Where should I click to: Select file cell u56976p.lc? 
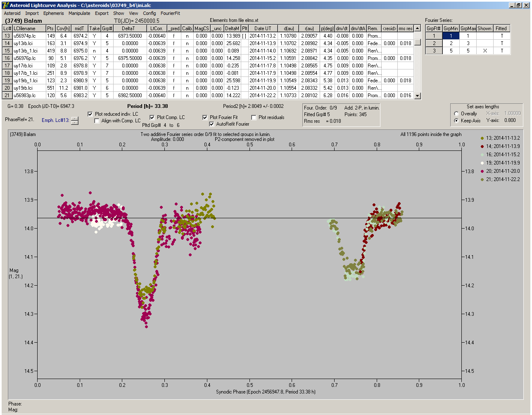click(x=28, y=58)
